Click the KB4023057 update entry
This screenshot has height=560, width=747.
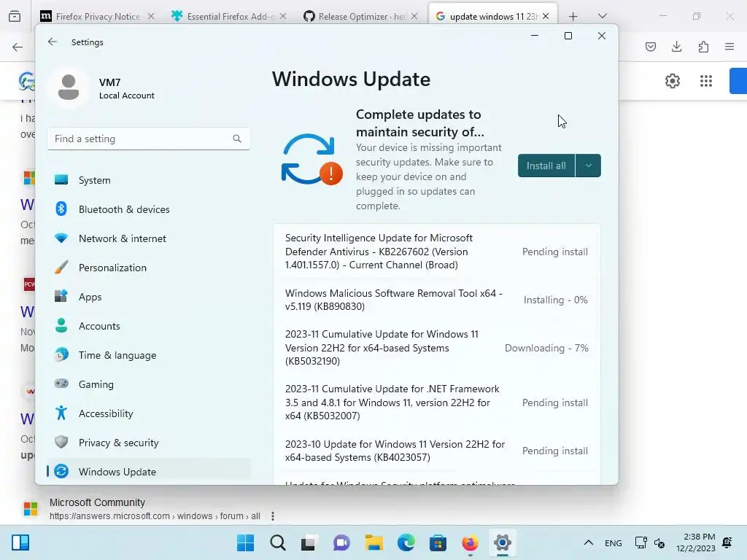coord(437,451)
